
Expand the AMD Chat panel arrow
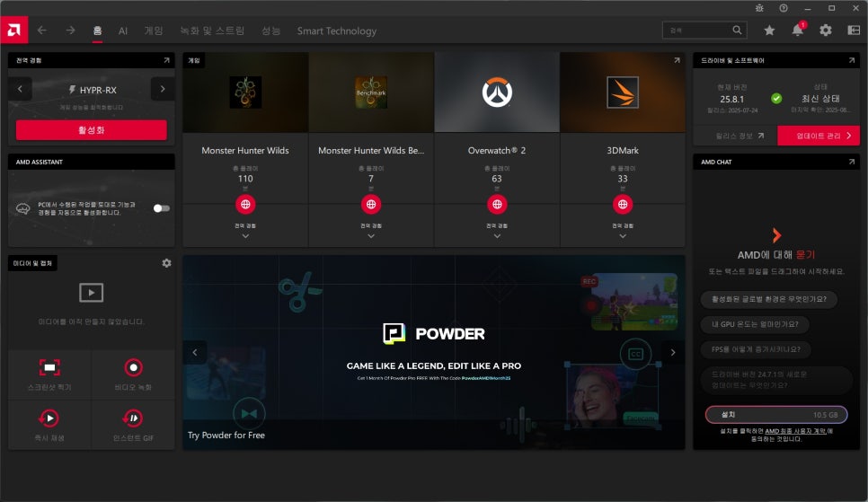pyautogui.click(x=852, y=162)
